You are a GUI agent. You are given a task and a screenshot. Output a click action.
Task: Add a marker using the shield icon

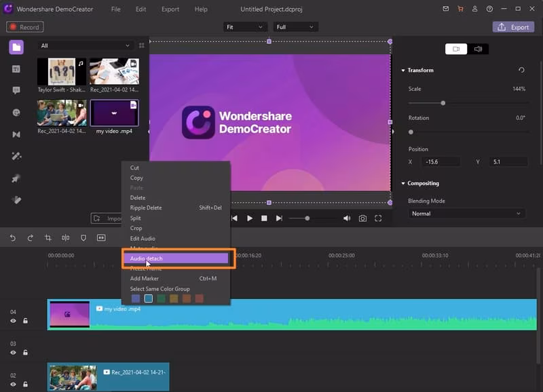point(83,237)
